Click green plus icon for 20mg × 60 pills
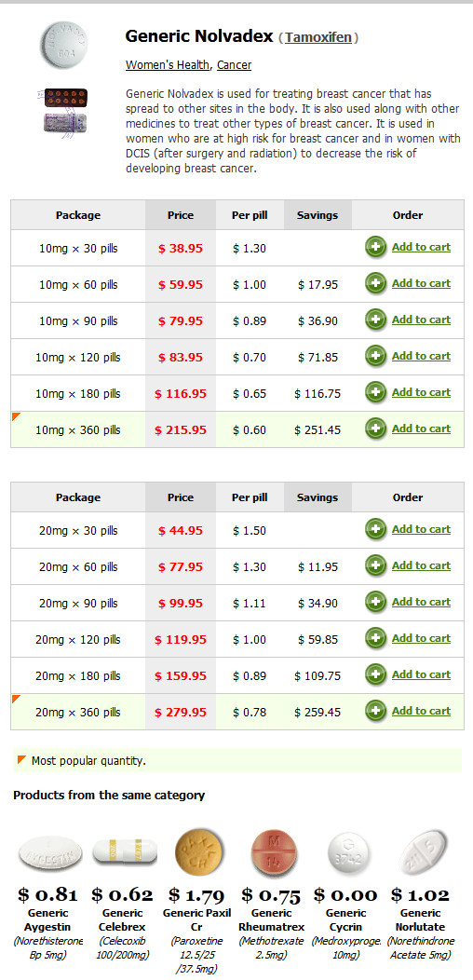 pos(375,565)
